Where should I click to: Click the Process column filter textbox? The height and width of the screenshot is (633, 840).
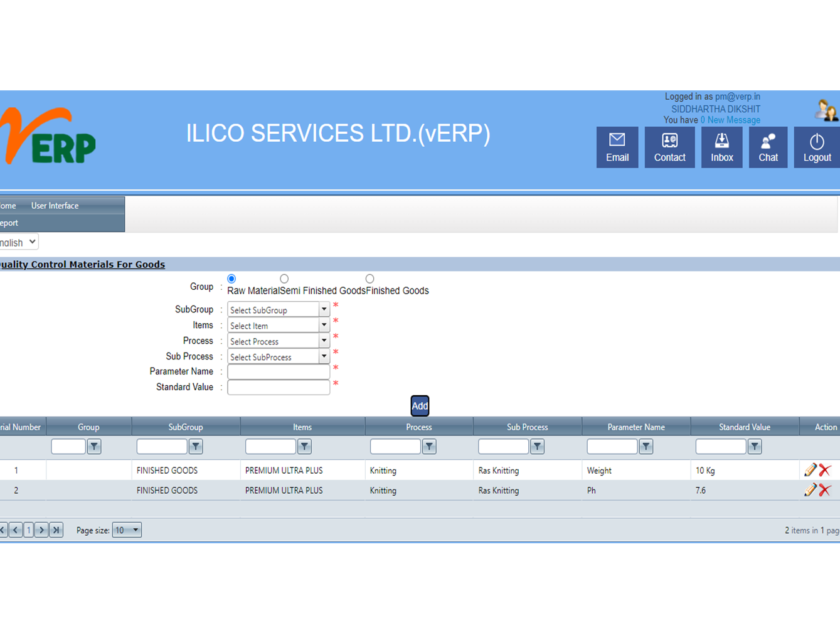(x=395, y=447)
